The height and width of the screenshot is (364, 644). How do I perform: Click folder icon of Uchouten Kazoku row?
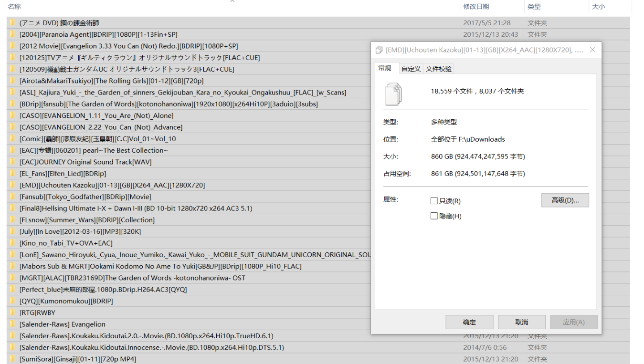(x=13, y=185)
